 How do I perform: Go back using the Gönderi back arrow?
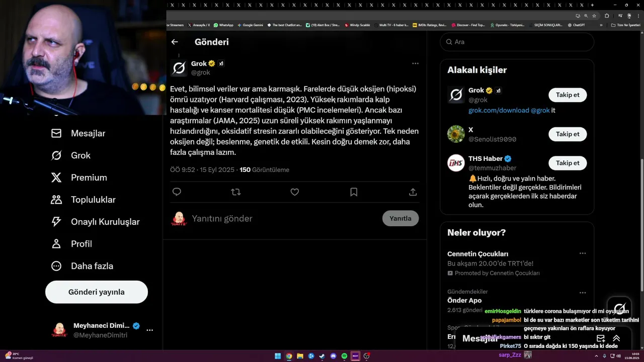point(175,42)
